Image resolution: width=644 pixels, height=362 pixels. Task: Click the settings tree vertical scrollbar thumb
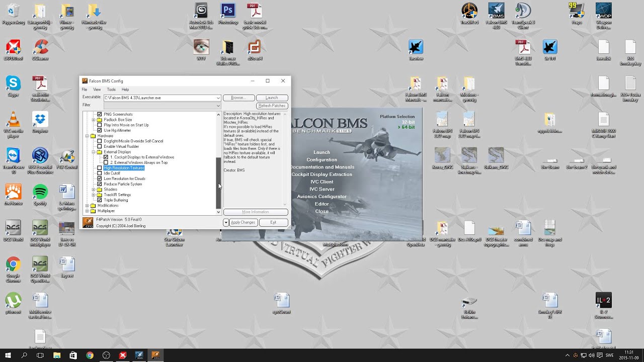(x=218, y=183)
